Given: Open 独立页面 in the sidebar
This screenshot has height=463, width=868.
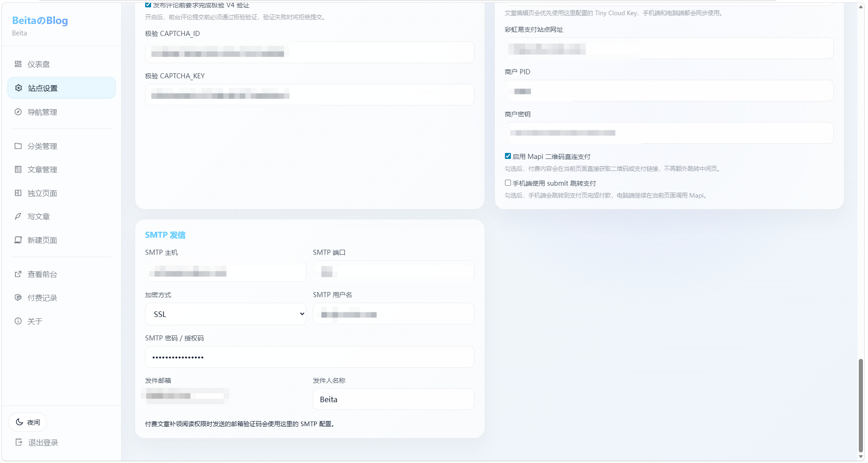Looking at the screenshot, I should click(x=42, y=193).
